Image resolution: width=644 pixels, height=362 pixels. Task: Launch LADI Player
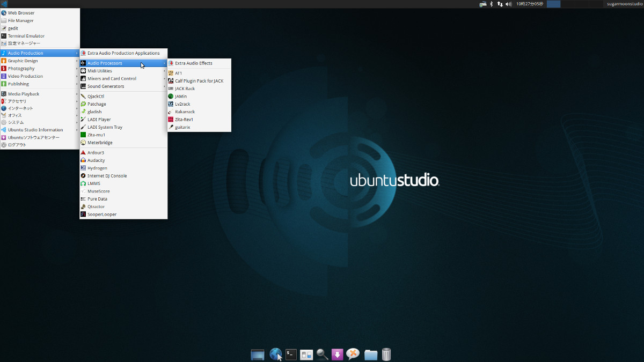(x=123, y=119)
